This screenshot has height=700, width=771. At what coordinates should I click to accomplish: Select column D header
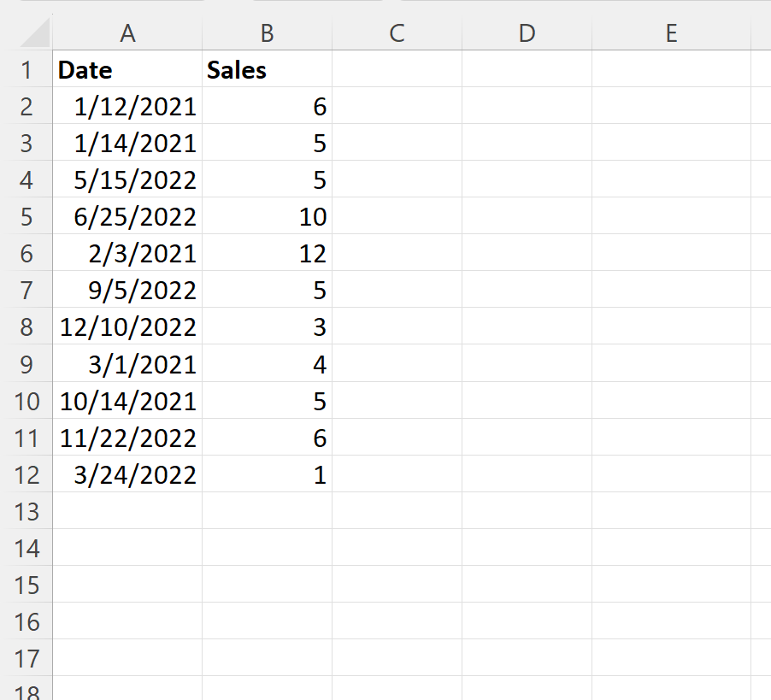(527, 33)
